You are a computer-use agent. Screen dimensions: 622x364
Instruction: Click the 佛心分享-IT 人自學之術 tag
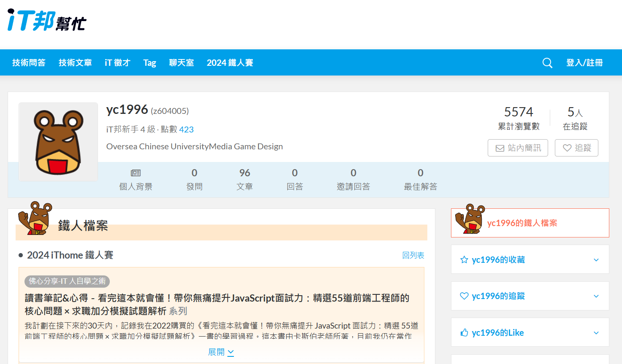[x=67, y=281]
